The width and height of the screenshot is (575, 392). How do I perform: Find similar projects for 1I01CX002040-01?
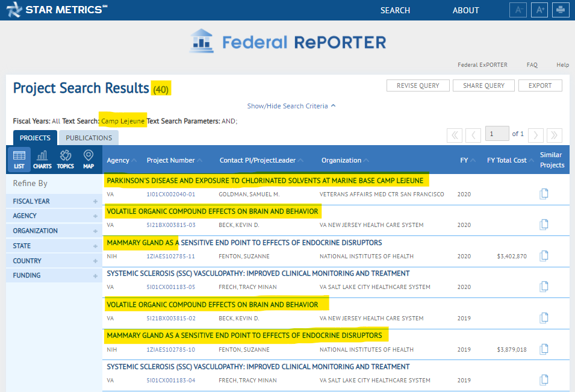pos(544,194)
